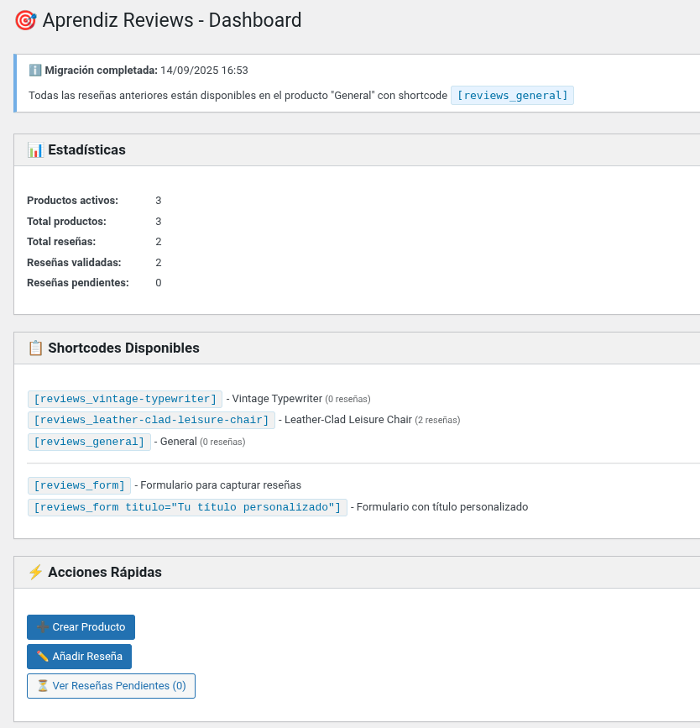Select the plain [reviews_form] shortcode

79,485
